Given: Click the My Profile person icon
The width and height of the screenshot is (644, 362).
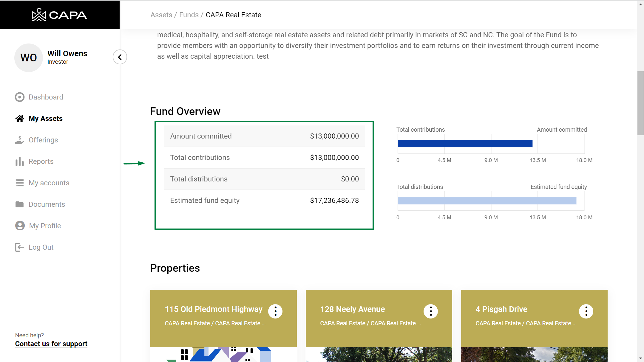Looking at the screenshot, I should pyautogui.click(x=20, y=226).
